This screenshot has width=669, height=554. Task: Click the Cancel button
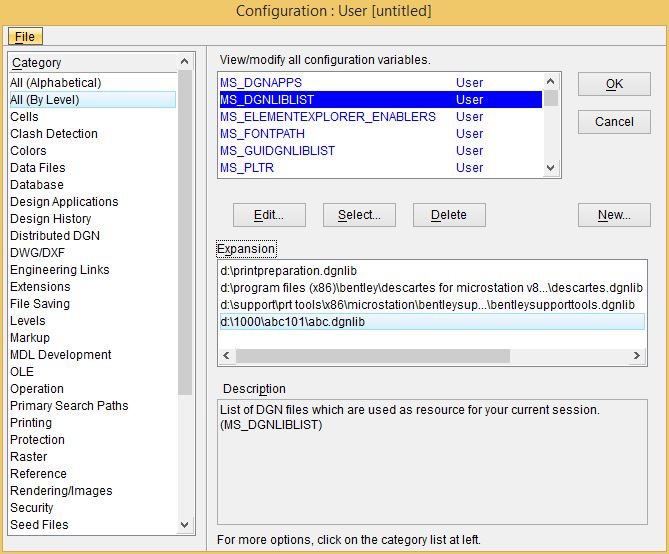tap(614, 122)
